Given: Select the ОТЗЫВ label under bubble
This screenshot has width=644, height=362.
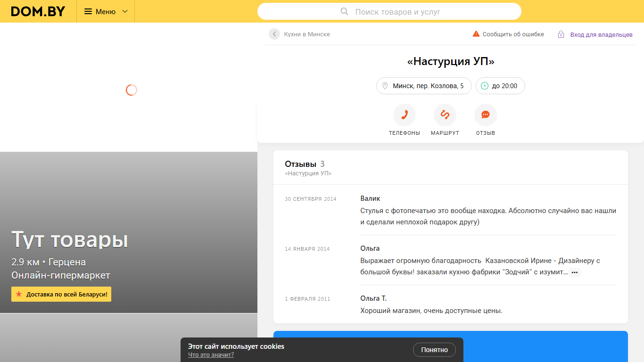Looking at the screenshot, I should coord(486,133).
